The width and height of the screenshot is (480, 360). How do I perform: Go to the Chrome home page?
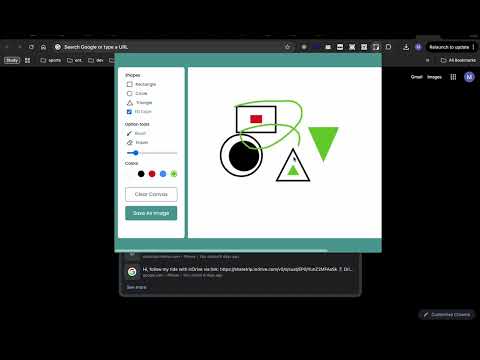coord(43,47)
